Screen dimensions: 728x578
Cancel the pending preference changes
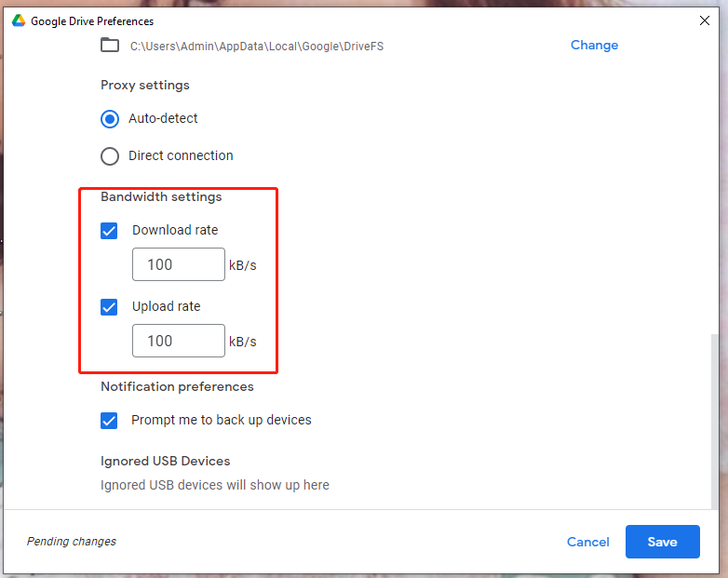587,542
